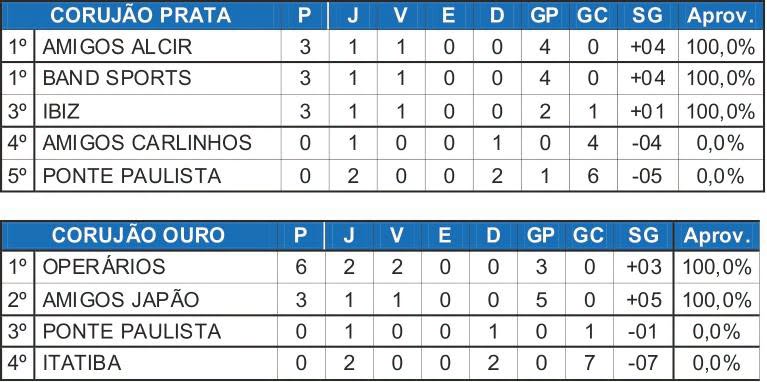Select the BAND SPORTS team row

383,78
